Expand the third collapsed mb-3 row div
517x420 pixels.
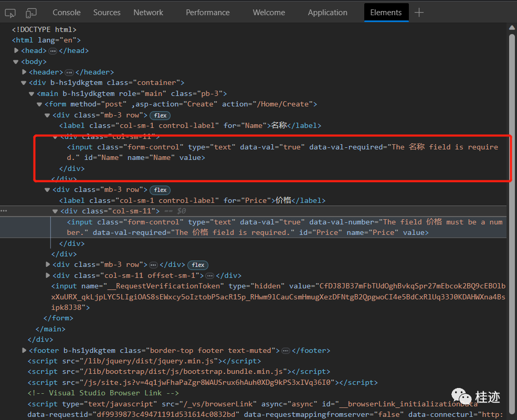tap(47, 264)
